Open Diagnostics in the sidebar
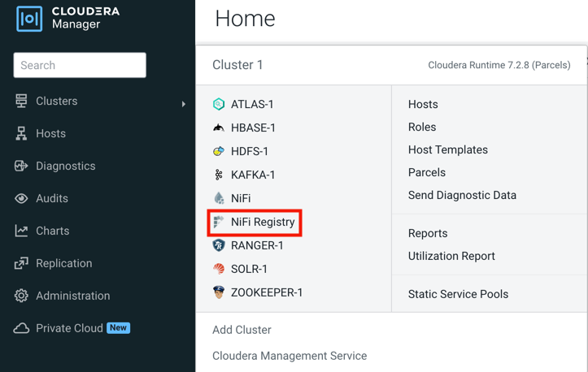 tap(65, 166)
